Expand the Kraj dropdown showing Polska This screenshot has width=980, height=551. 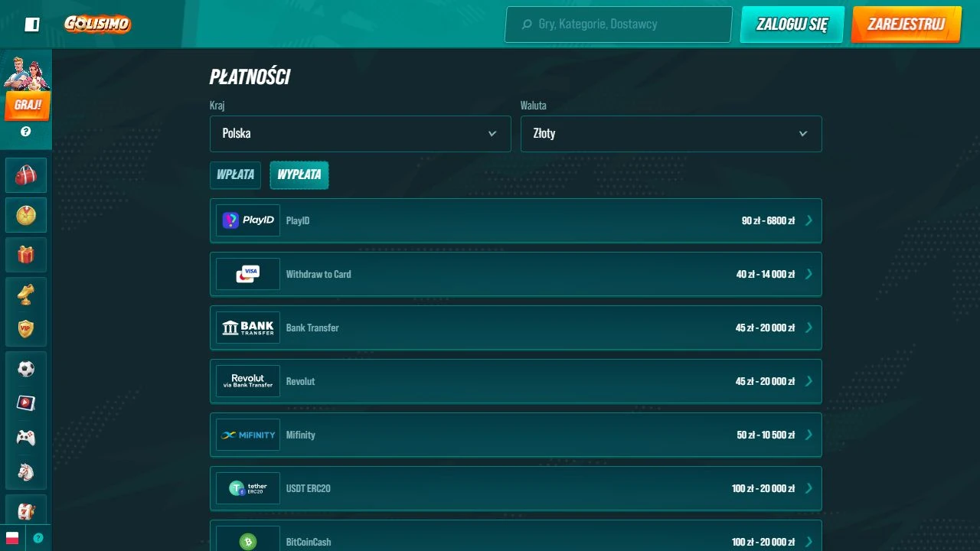point(361,134)
